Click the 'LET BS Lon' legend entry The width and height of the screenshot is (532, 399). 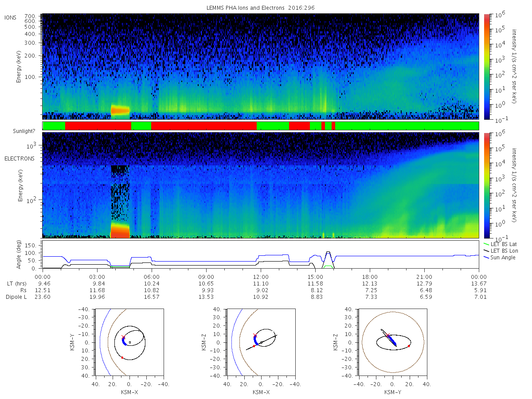pos(501,251)
